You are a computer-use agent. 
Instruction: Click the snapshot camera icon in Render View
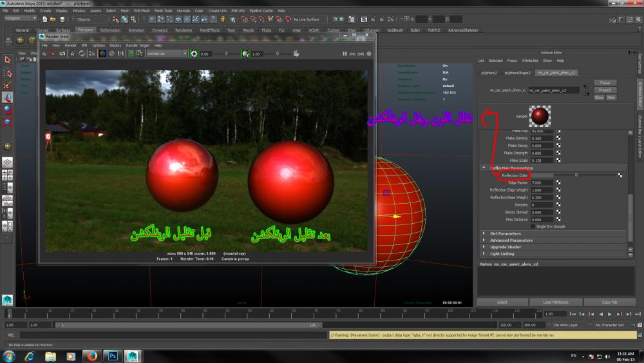[x=62, y=54]
